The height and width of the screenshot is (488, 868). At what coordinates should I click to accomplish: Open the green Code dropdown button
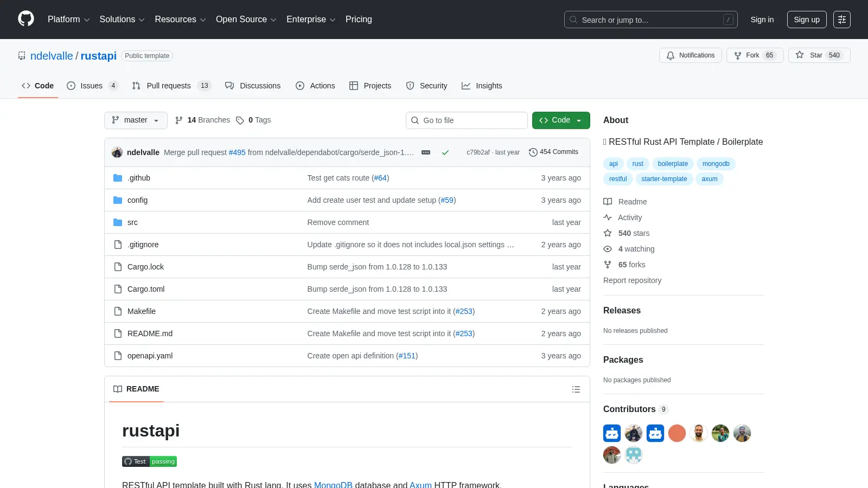[x=561, y=120]
